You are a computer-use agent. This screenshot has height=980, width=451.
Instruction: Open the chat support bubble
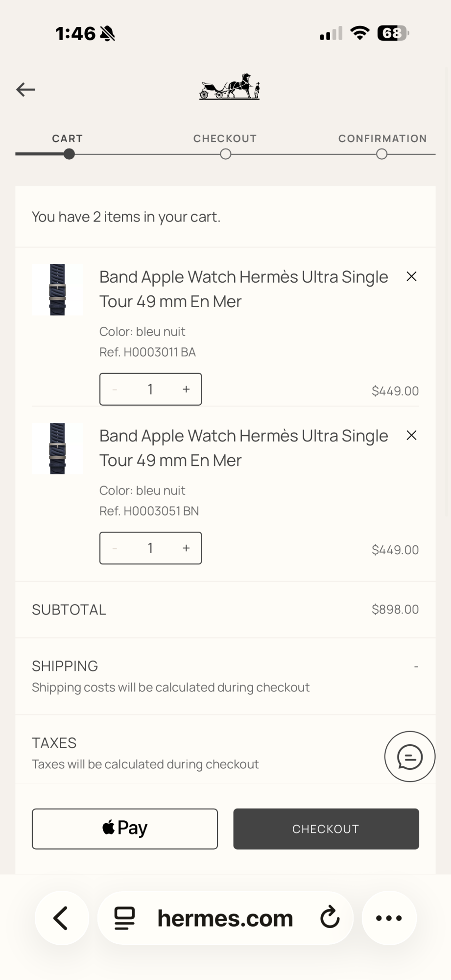click(409, 757)
